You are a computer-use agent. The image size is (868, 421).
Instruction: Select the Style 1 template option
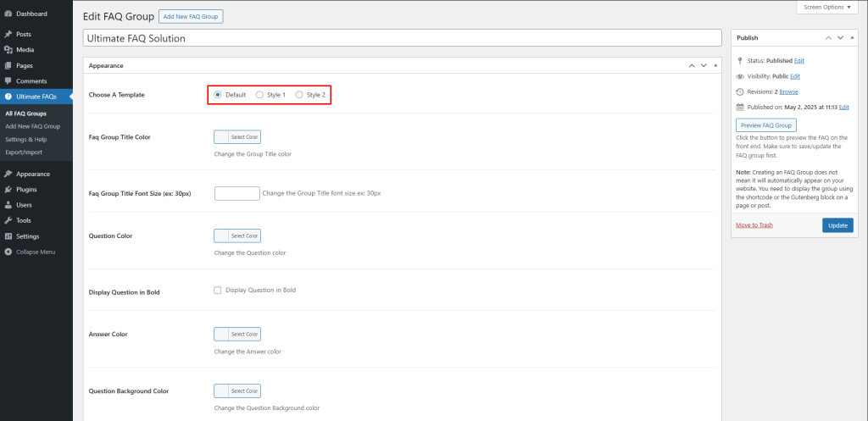click(x=259, y=95)
